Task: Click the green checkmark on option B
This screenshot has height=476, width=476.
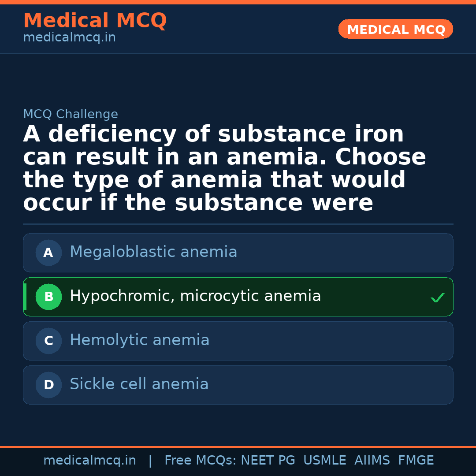Action: pos(437,298)
